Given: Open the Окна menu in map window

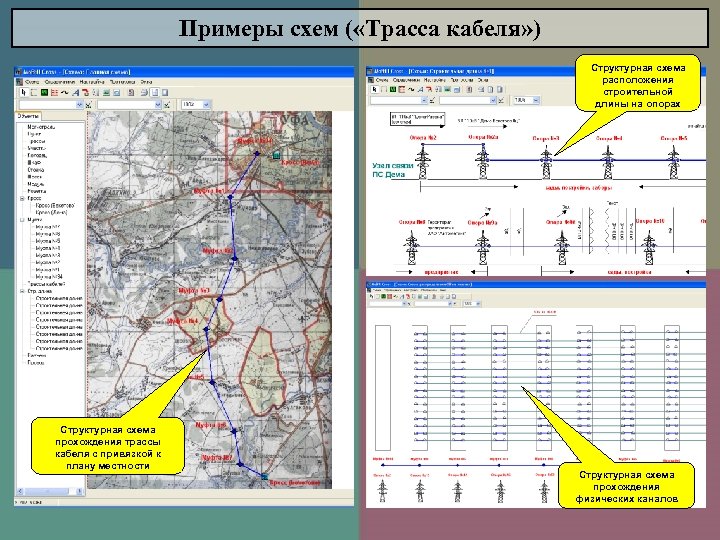Looking at the screenshot, I should coord(146,82).
